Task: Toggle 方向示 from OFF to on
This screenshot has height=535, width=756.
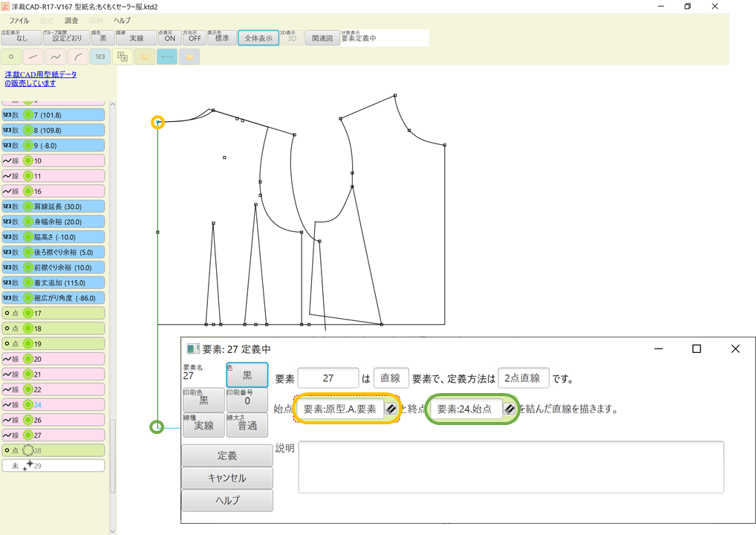Action: coord(194,37)
